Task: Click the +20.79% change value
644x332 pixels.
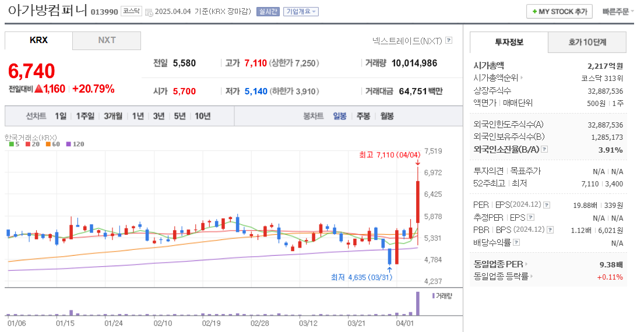Action: (93, 89)
